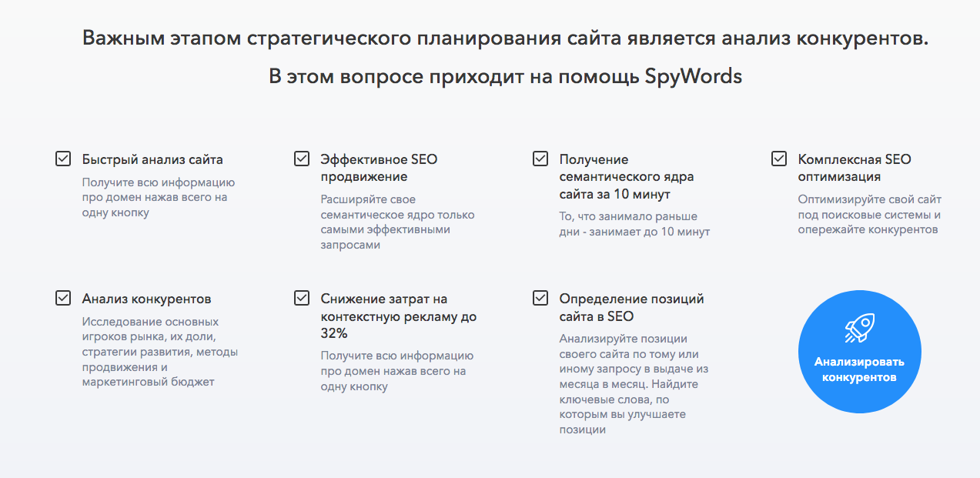Image resolution: width=980 pixels, height=478 pixels.
Task: Click text Анализируйте позиции своего сайта
Action: click(634, 384)
